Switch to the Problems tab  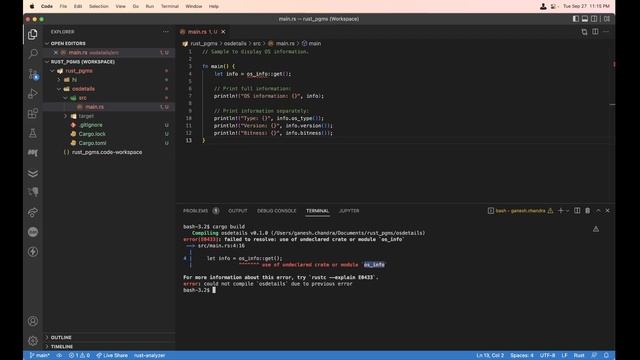pos(196,211)
